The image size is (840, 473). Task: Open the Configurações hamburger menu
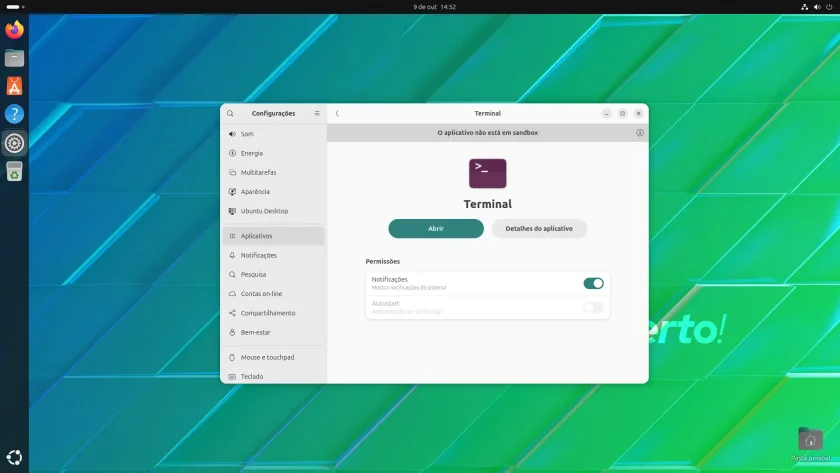317,114
